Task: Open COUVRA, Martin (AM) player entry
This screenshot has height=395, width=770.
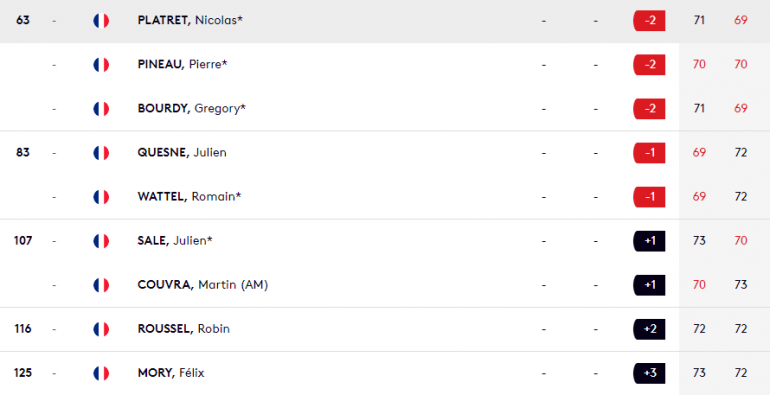Action: 203,285
